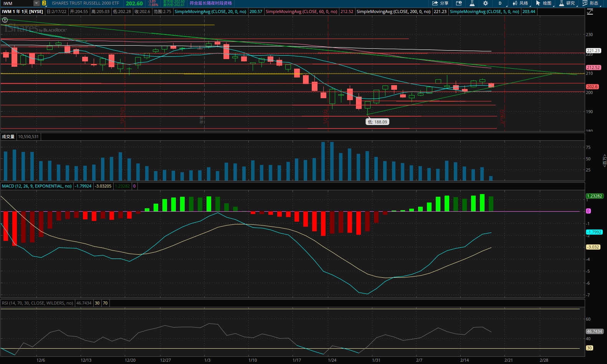Viewport: 607px width, 364px height.
Task: Click the 成交量 volume panel label
Action: 8,137
